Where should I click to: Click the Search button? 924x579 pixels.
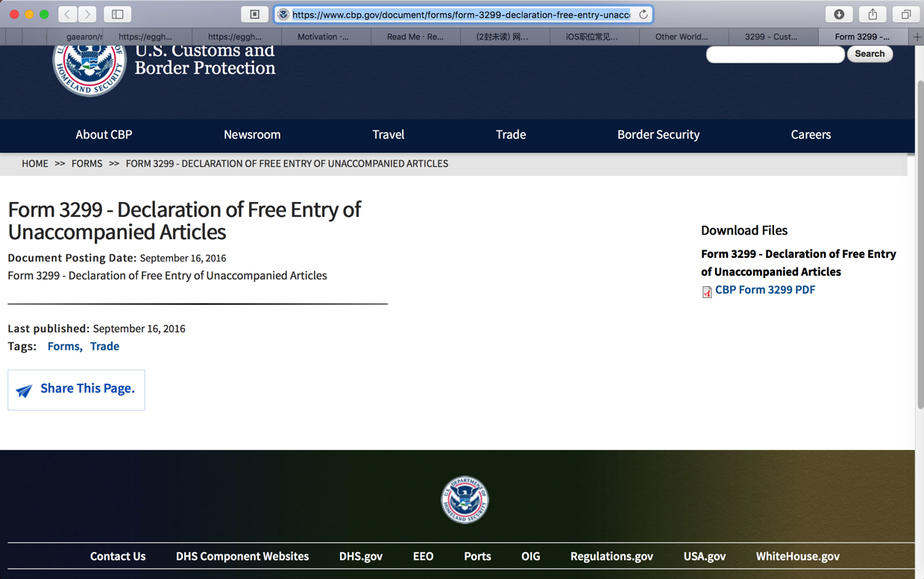coord(870,54)
